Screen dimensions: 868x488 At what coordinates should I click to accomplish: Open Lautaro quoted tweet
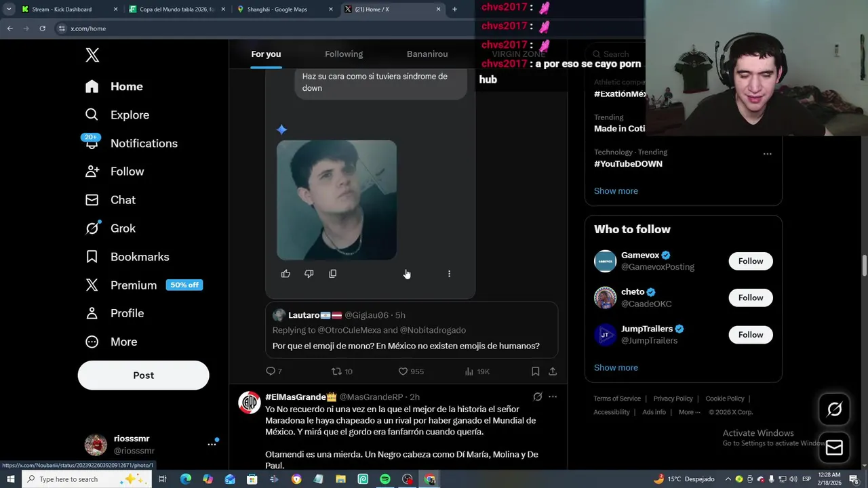(x=412, y=330)
